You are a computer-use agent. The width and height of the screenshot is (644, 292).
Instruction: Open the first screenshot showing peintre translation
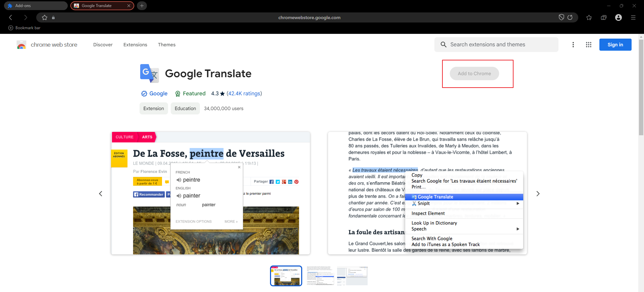[211, 193]
